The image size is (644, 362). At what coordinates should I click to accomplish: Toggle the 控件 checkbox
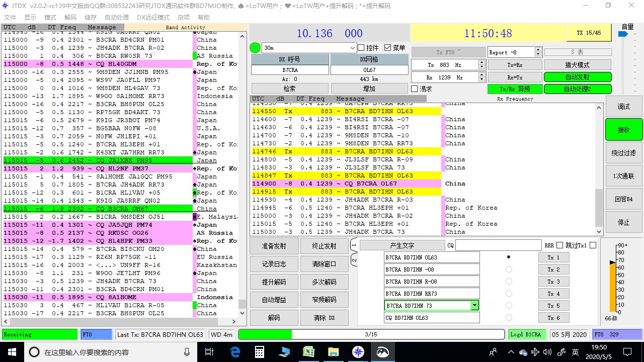pyautogui.click(x=361, y=48)
